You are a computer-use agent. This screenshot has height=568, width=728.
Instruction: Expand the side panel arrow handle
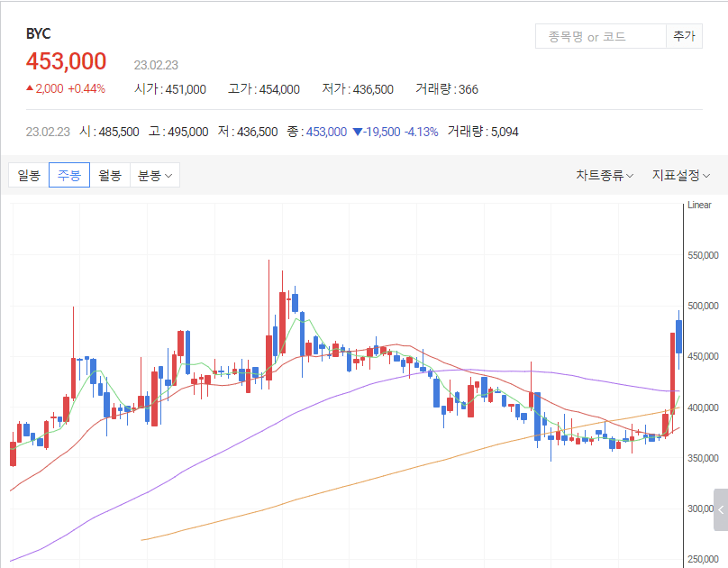721,509
